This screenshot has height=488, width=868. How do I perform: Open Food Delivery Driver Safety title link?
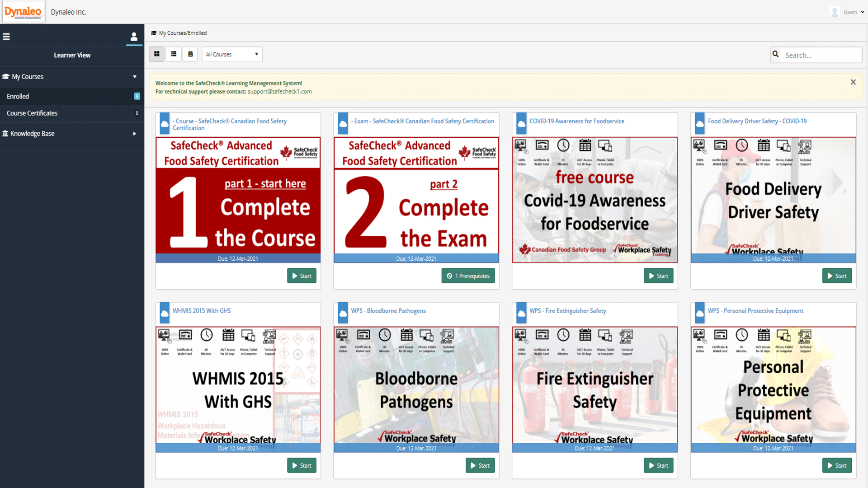(x=757, y=121)
